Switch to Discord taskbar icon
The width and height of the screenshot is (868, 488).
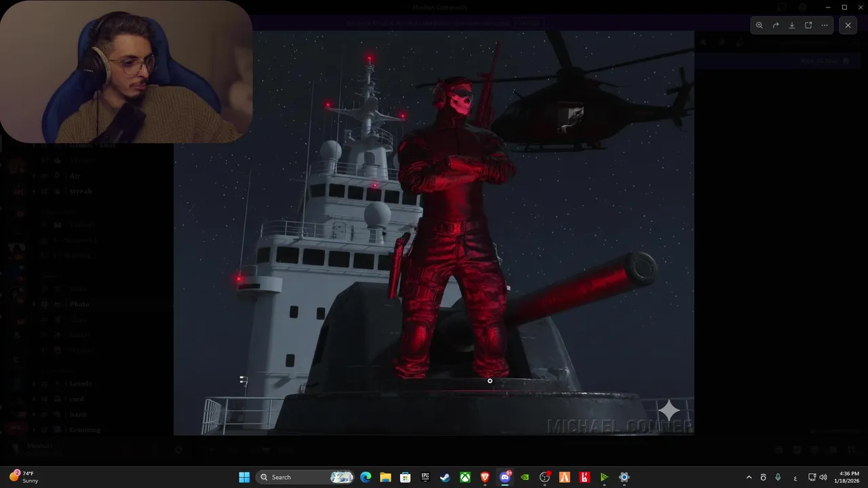(x=505, y=477)
